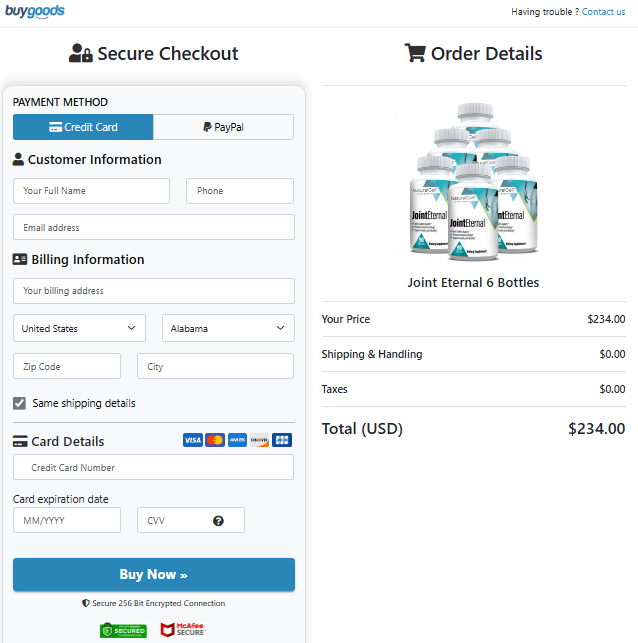Click the Visa card icon
This screenshot has height=643, width=638.
(193, 440)
